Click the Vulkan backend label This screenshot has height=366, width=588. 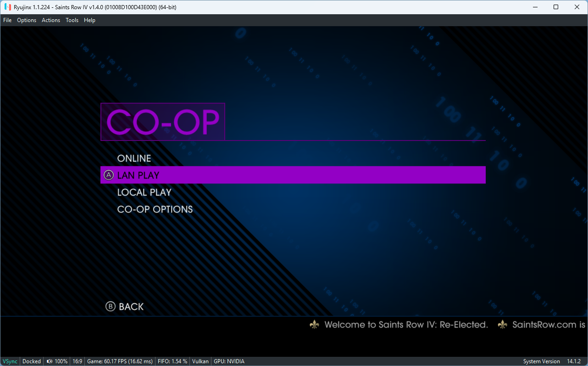click(x=200, y=361)
